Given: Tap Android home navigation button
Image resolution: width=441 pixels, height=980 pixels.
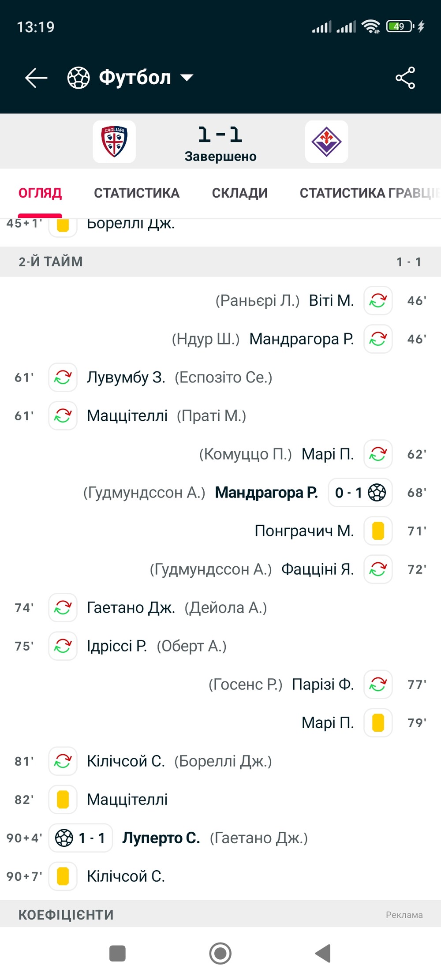Looking at the screenshot, I should 220,953.
